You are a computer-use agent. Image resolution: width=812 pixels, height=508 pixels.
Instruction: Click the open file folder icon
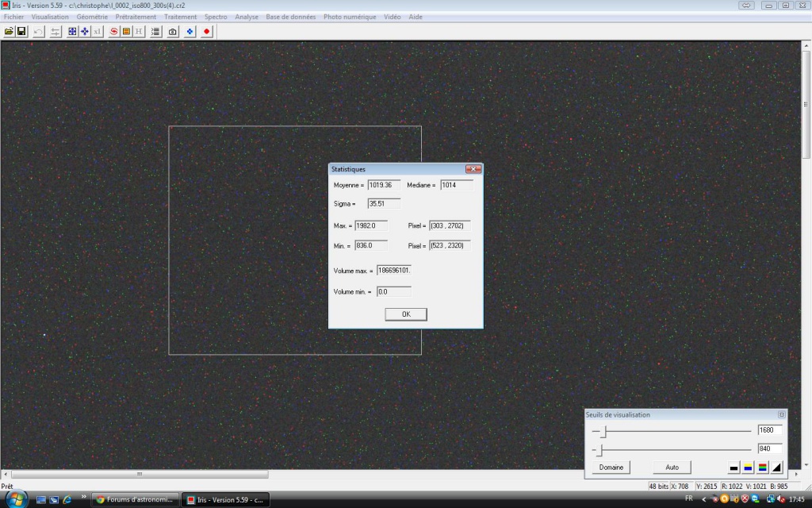[x=9, y=32]
